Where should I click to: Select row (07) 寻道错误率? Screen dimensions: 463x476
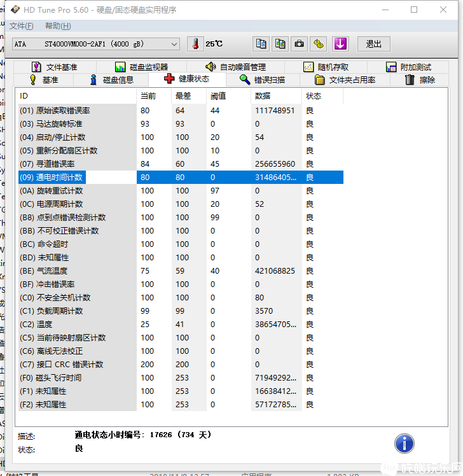point(181,164)
